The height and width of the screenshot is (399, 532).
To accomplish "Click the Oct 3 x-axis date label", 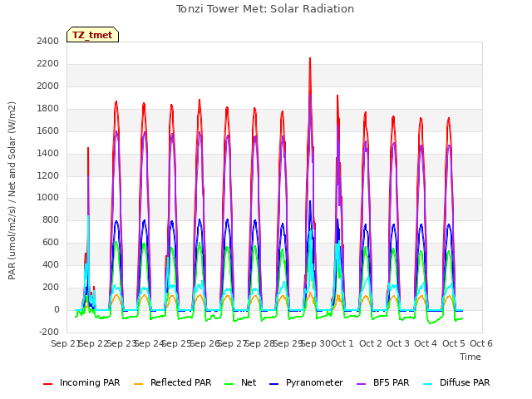I will point(398,343).
